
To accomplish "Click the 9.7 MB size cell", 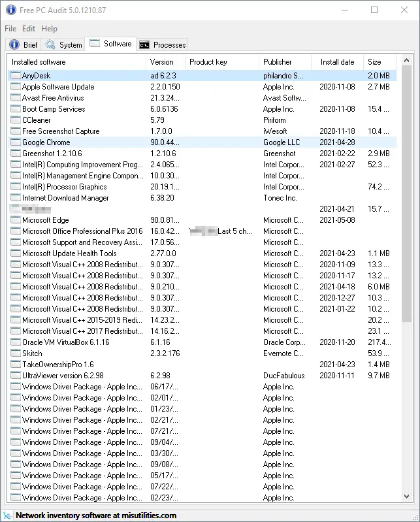I will coord(379,376).
